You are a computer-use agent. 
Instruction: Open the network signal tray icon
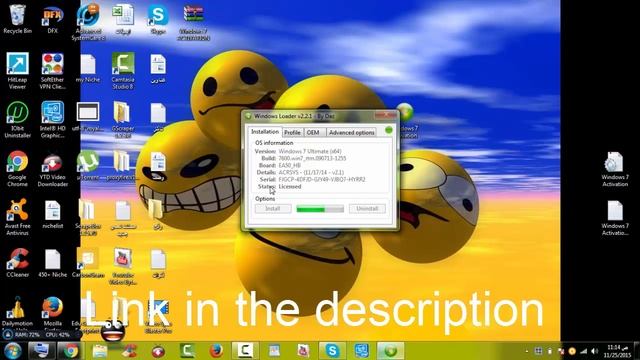tap(584, 351)
